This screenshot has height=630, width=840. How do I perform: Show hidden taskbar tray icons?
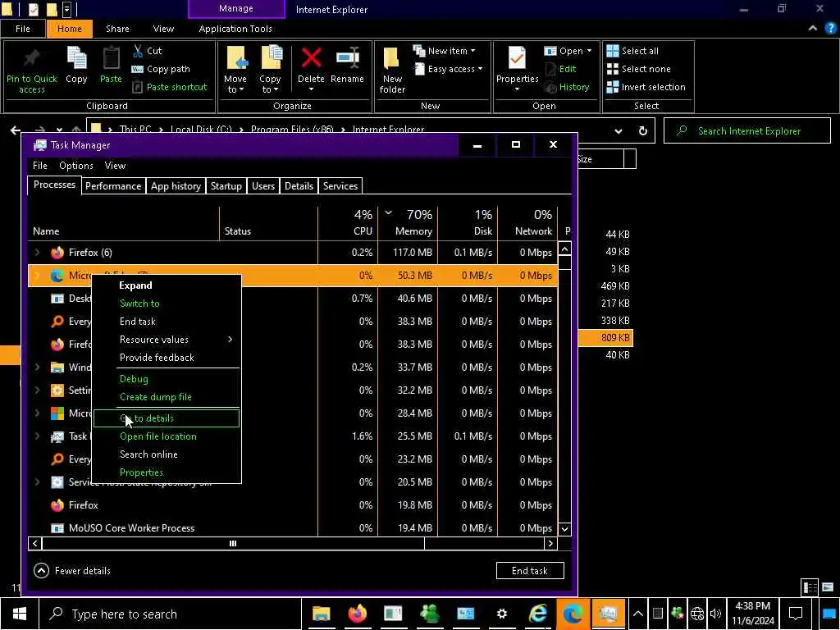coord(638,614)
